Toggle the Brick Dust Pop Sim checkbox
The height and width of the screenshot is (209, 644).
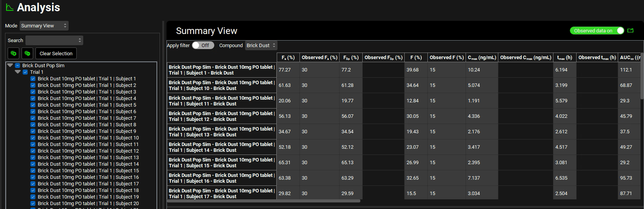coord(17,66)
